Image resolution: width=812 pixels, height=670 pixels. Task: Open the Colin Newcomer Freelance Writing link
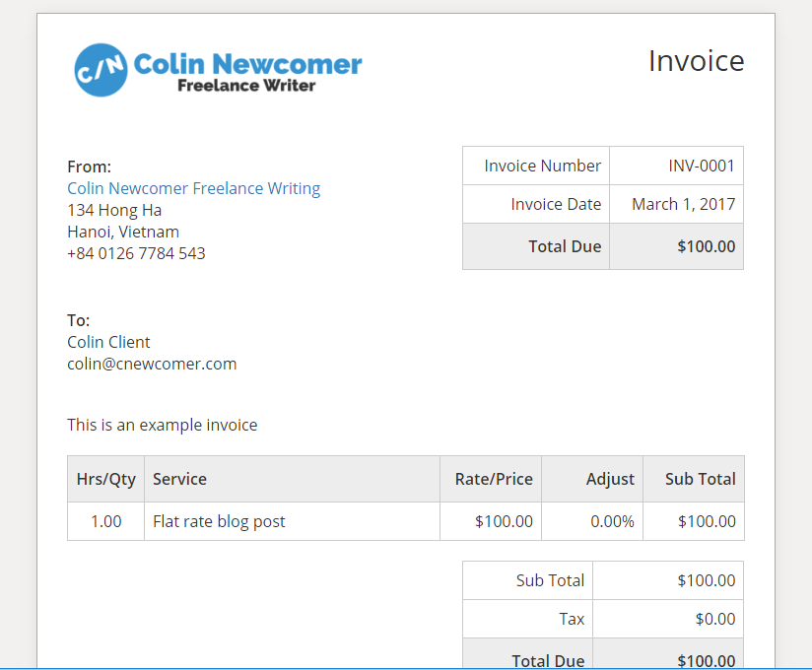(193, 187)
